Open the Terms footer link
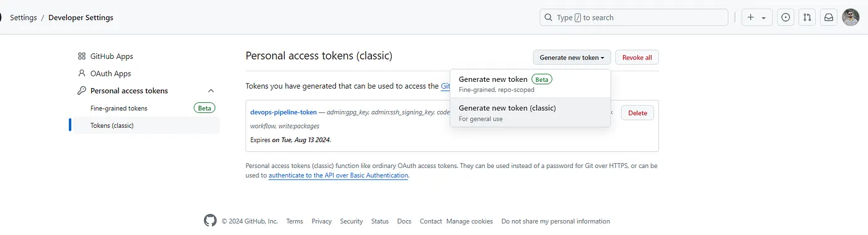Viewport: 868px width, 235px height. (294, 221)
